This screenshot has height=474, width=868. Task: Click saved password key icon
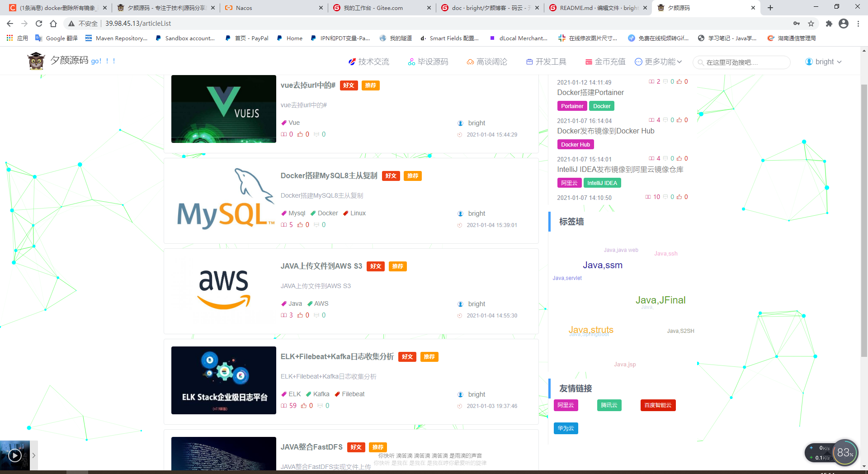point(797,24)
